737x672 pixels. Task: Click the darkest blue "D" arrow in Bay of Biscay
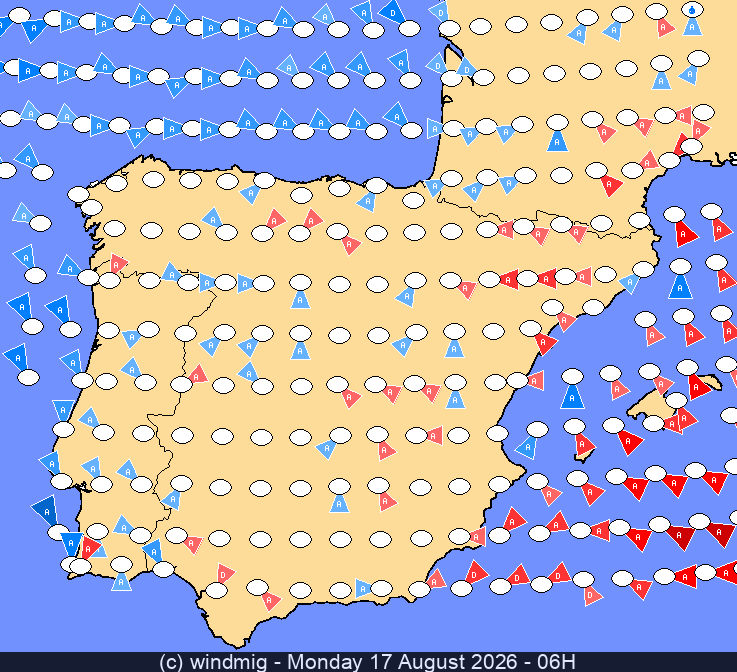click(392, 13)
